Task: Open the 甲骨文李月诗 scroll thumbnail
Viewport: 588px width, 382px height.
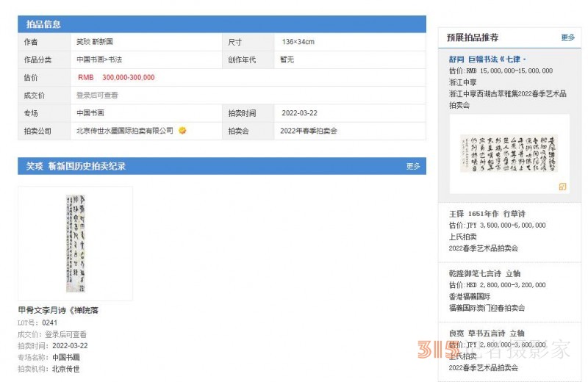Action: (x=76, y=243)
